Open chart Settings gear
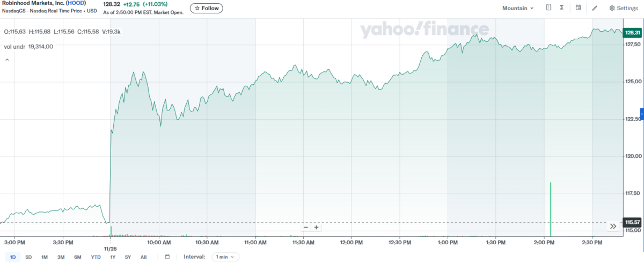 (x=624, y=8)
